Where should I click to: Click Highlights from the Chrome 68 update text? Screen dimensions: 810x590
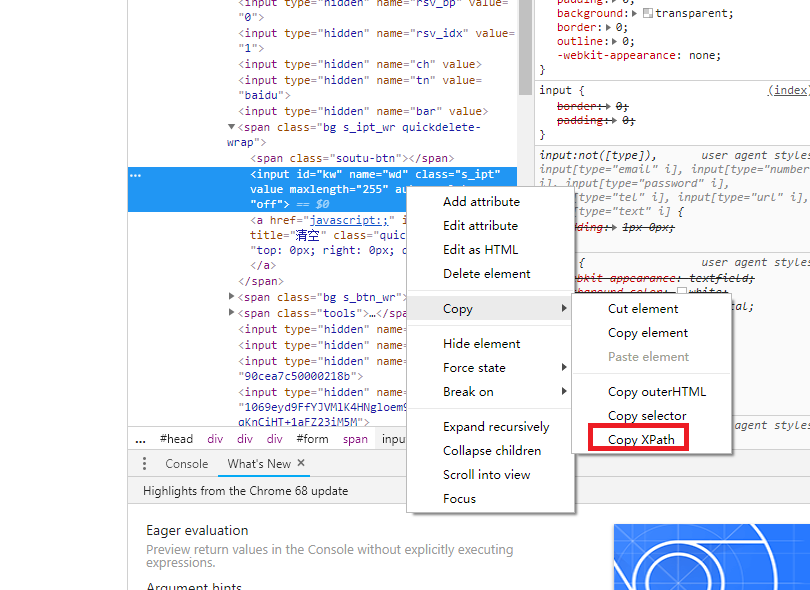click(245, 491)
